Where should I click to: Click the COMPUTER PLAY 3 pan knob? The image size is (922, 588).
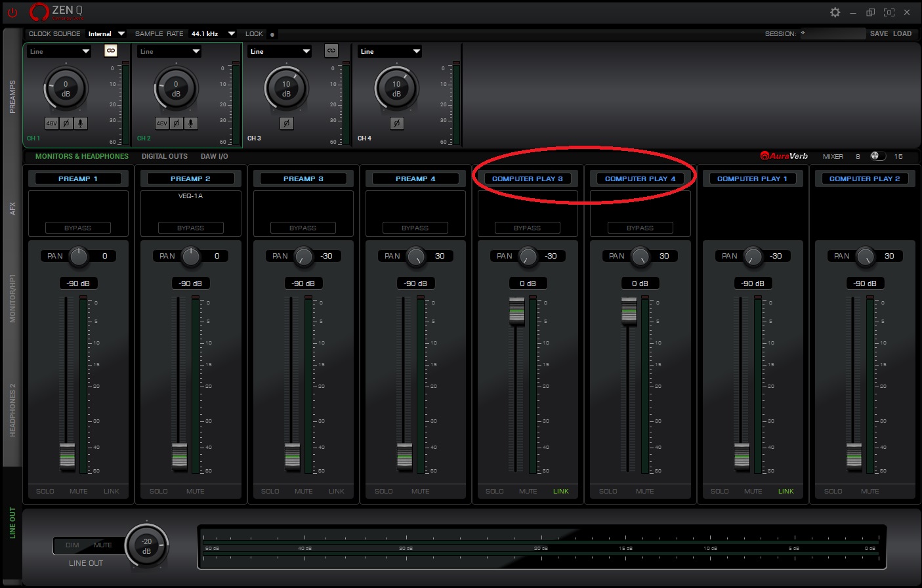(528, 257)
